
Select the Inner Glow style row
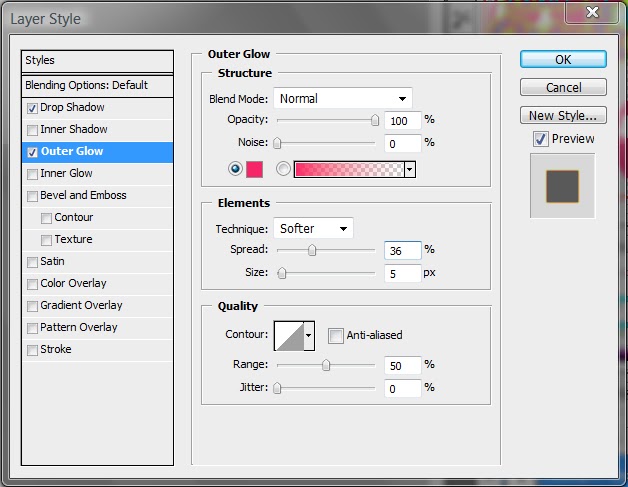97,174
